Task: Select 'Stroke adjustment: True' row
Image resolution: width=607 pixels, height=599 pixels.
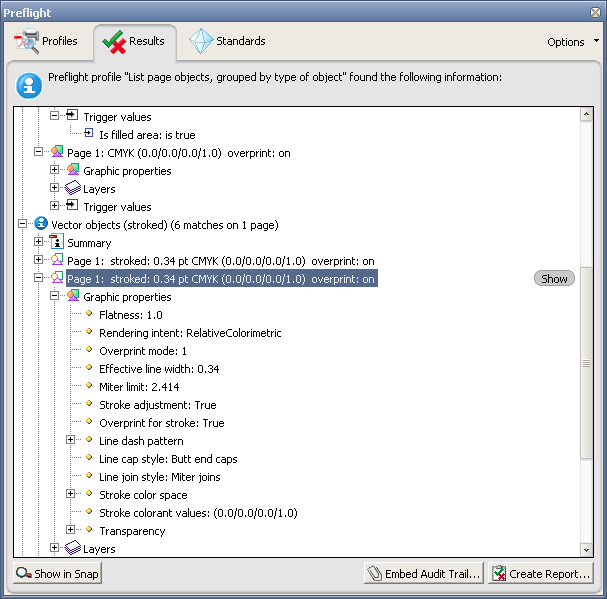Action: [158, 405]
